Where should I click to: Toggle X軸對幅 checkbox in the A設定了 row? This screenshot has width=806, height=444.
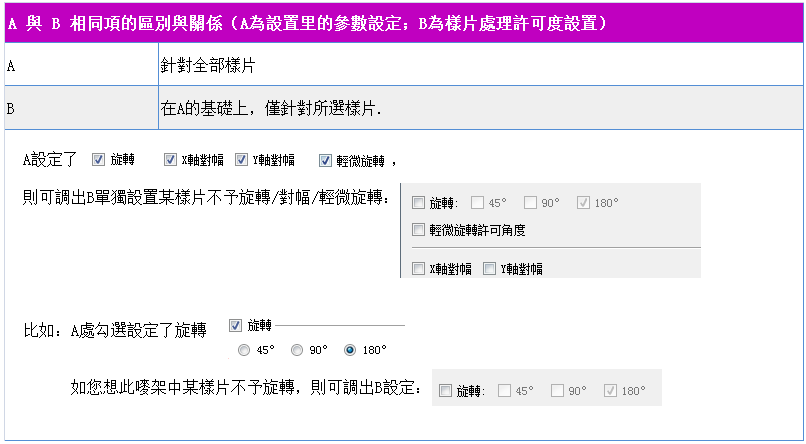pos(171,159)
